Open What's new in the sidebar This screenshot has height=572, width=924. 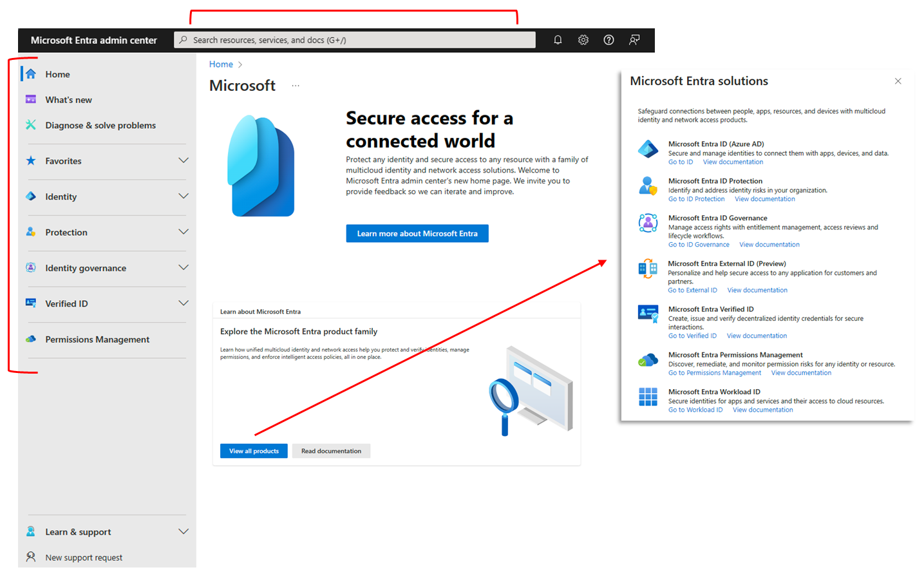pos(68,100)
